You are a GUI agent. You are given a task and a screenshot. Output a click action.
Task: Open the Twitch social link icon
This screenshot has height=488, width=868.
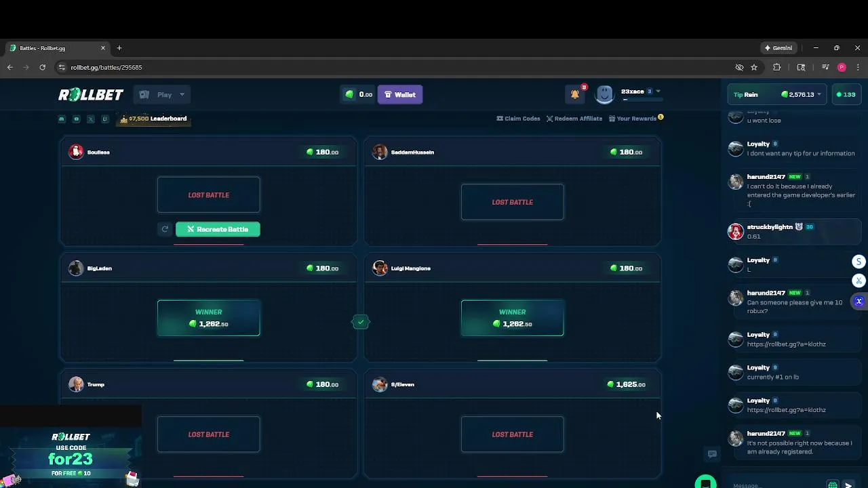105,119
